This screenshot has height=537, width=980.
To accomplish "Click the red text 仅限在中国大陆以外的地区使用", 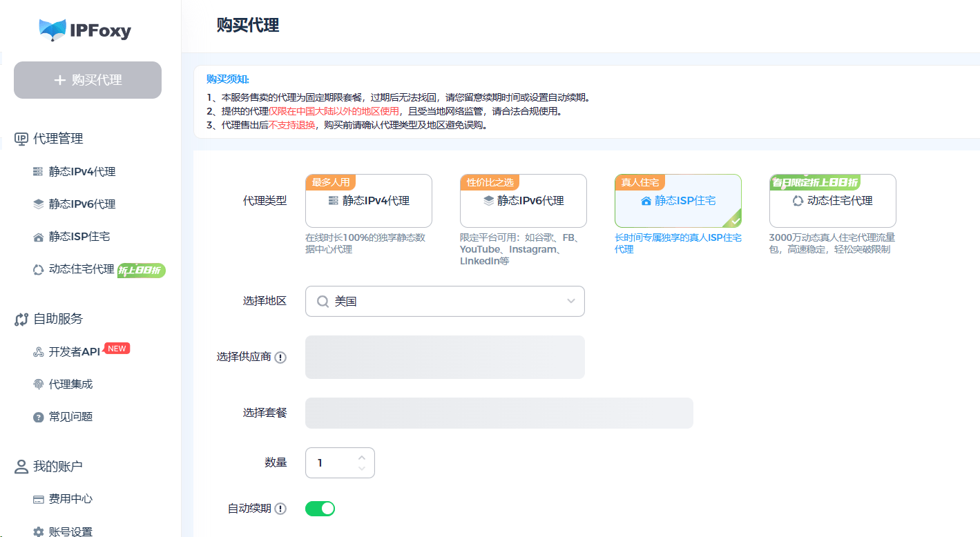I will tap(334, 111).
